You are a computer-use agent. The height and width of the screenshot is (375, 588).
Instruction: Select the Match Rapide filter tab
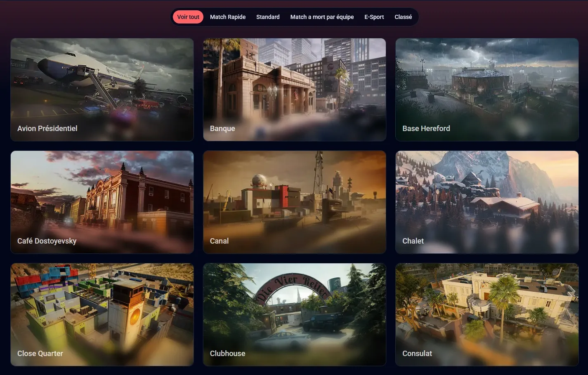pos(227,17)
